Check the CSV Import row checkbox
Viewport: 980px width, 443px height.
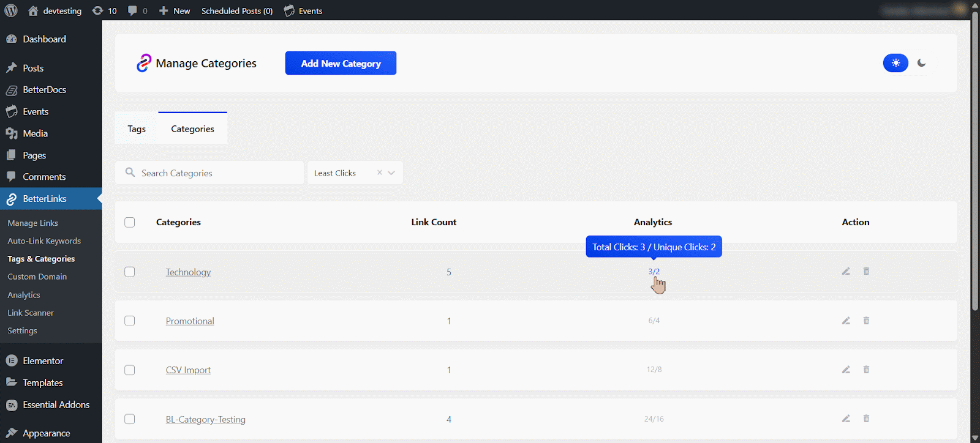coord(130,370)
